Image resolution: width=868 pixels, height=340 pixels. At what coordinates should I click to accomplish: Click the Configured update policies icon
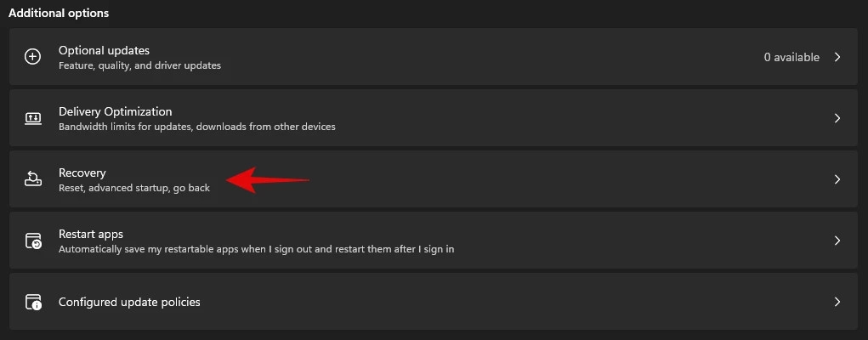[x=33, y=302]
